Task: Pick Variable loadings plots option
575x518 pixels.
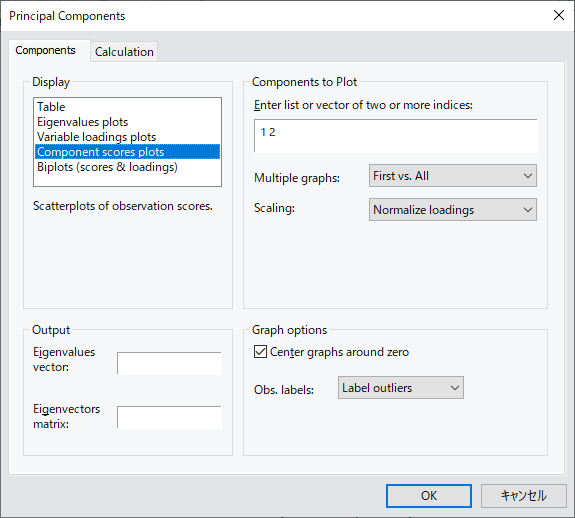Action: pyautogui.click(x=97, y=137)
